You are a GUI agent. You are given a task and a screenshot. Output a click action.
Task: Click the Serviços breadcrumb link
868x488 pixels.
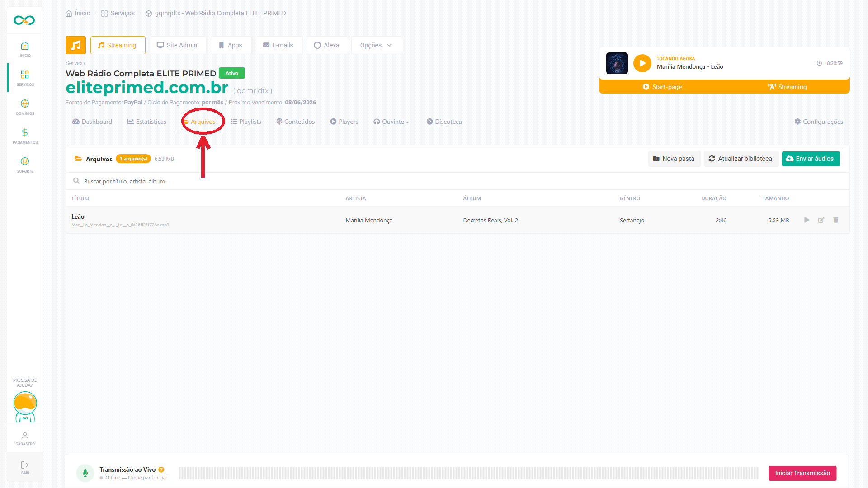point(118,13)
